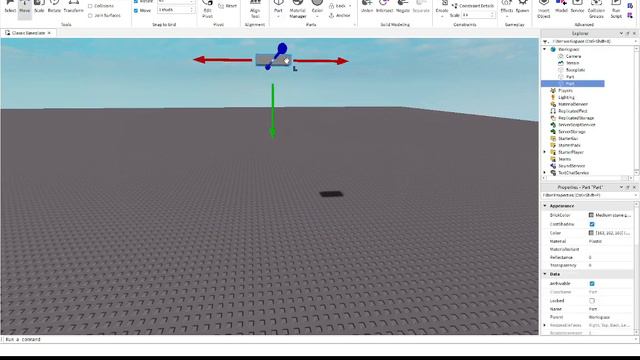
Task: Apply Union solid modeling operation
Action: (x=367, y=7)
